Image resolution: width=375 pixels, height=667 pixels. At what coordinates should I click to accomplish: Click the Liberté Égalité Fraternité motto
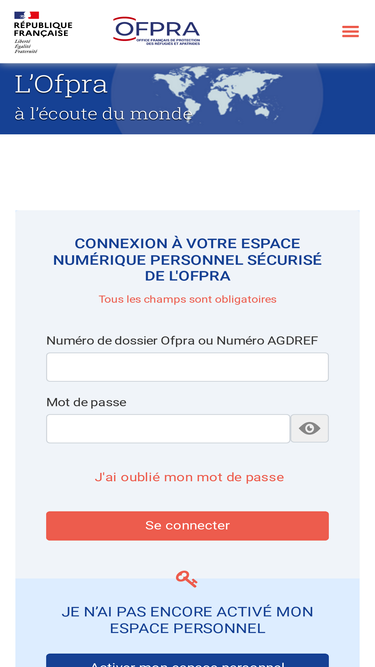pos(26,46)
